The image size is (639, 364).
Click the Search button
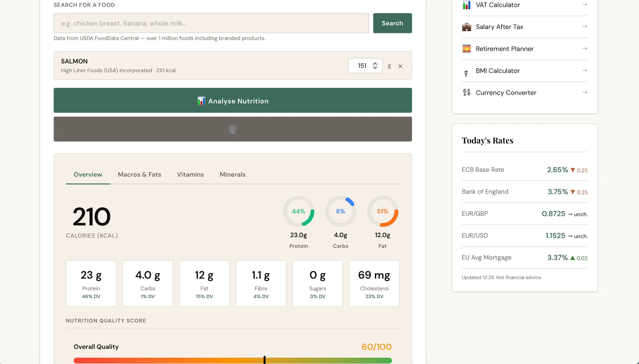(392, 23)
